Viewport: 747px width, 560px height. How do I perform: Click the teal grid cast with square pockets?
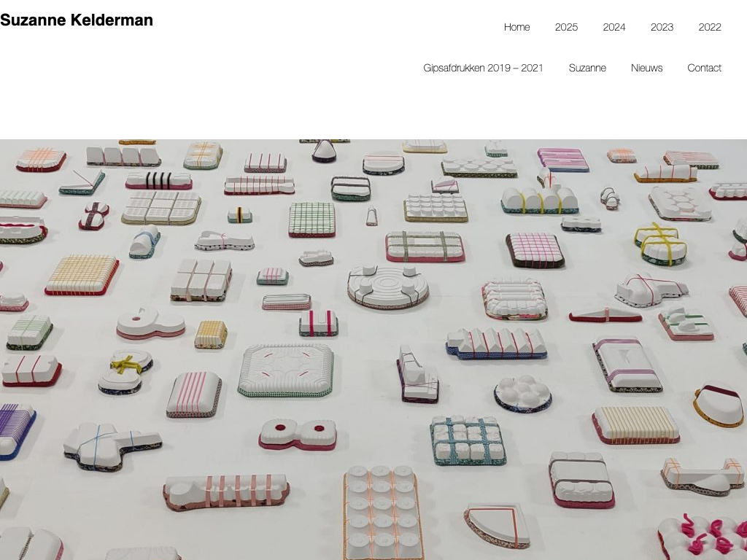tap(468, 440)
